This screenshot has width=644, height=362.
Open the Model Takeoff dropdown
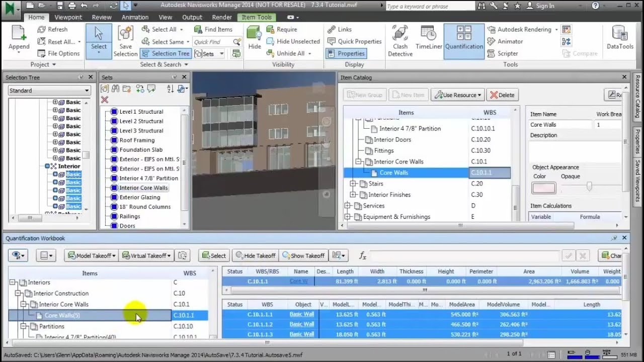tap(92, 256)
